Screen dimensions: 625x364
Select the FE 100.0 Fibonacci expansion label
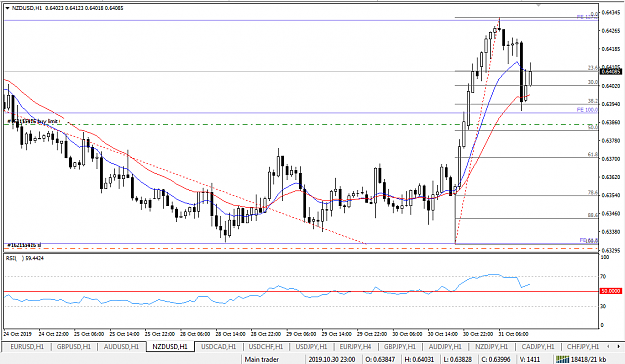tap(587, 110)
